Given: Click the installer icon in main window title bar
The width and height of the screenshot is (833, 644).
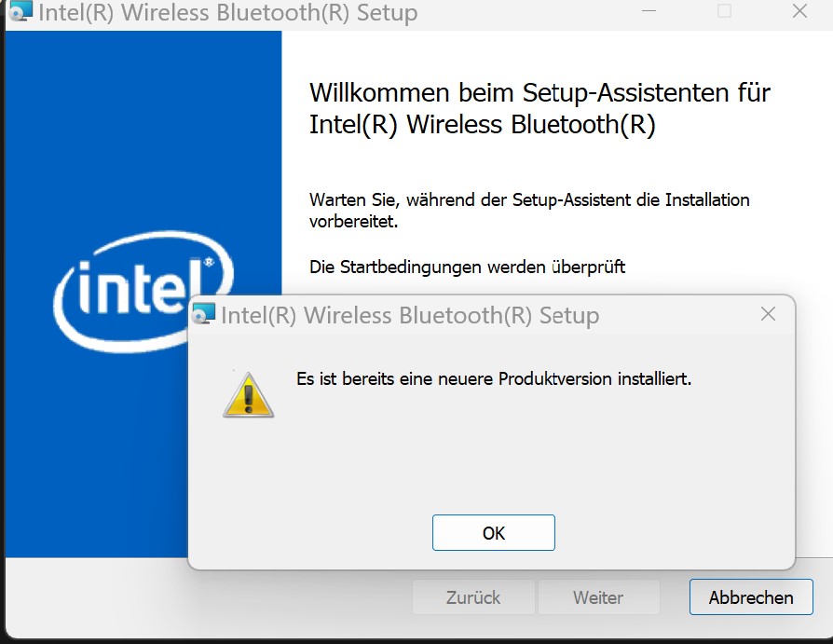Looking at the screenshot, I should 21,11.
